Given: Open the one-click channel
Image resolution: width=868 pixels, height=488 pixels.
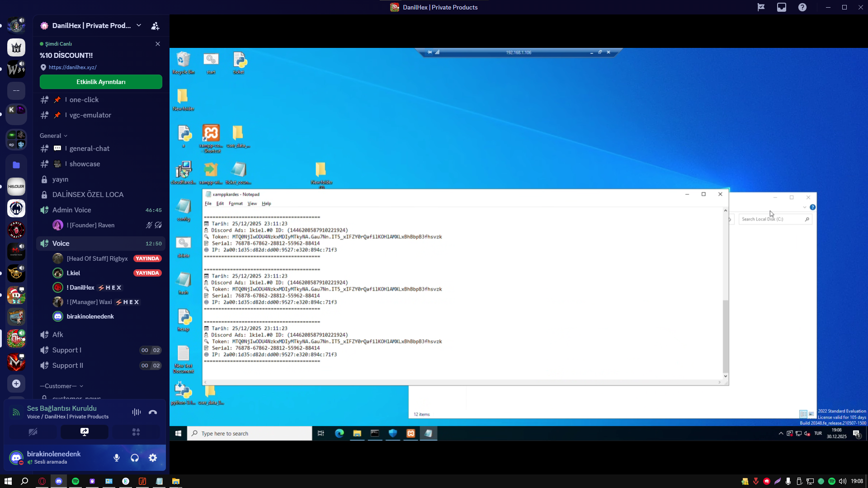Looking at the screenshot, I should (101, 100).
